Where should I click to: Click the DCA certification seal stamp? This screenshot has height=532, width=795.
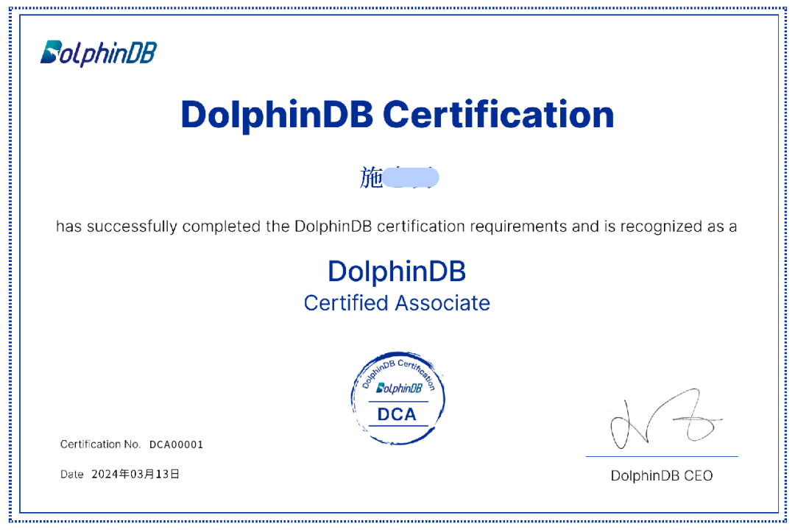398,399
